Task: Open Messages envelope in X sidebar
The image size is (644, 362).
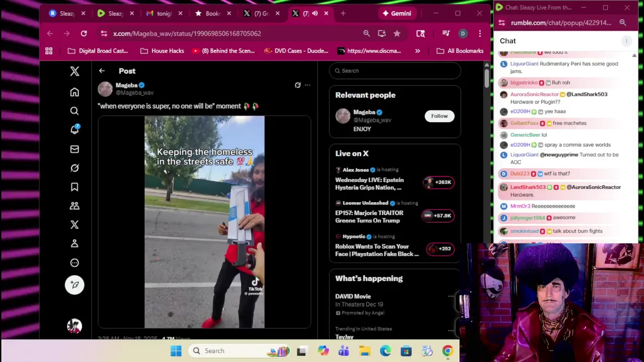Action: (x=74, y=149)
